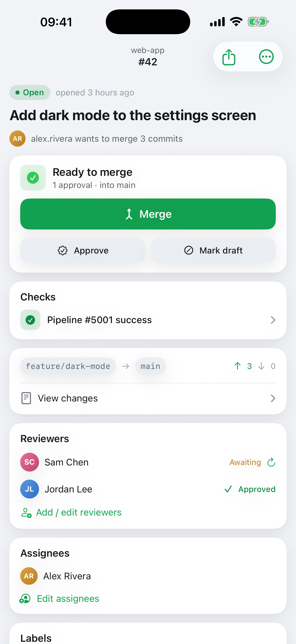Open View changes row chevron
Screen dimensions: 296x644
pos(273,398)
